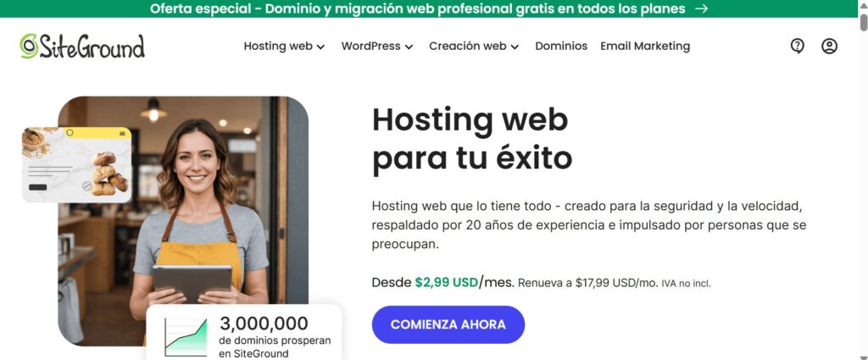Open the Dominios menu item
The height and width of the screenshot is (360, 868).
tap(561, 46)
